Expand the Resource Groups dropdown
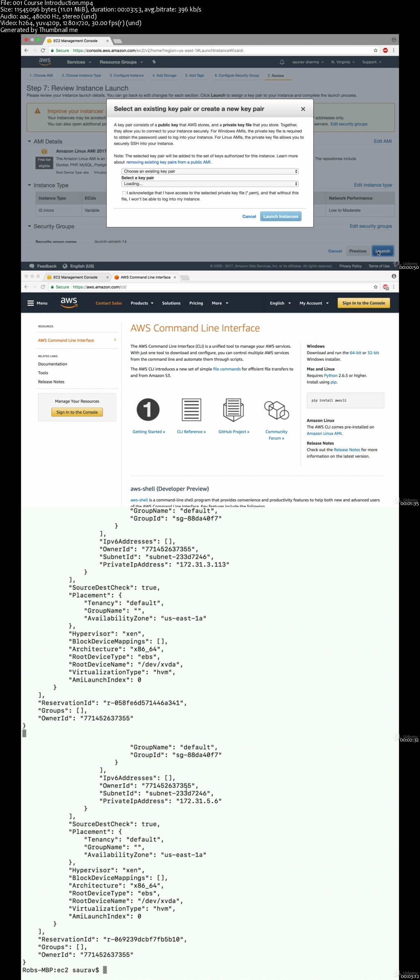420x980 pixels. pyautogui.click(x=121, y=62)
